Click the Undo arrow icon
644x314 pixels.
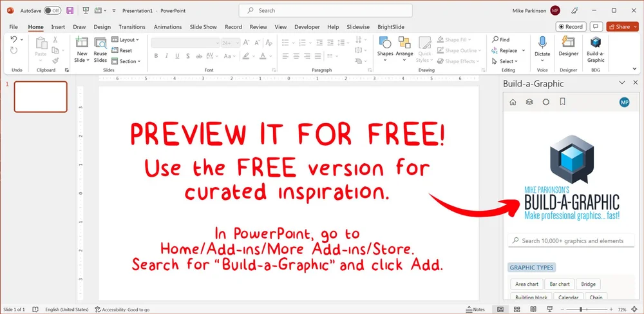coord(14,39)
